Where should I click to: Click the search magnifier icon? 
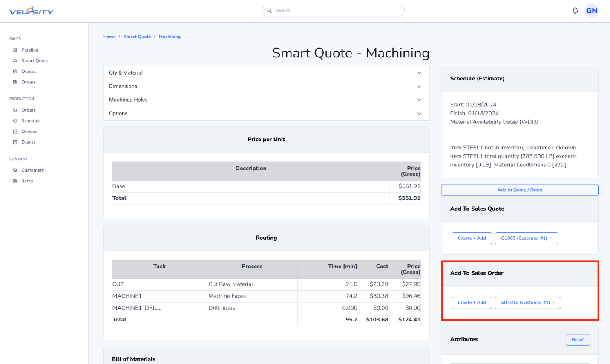(269, 11)
